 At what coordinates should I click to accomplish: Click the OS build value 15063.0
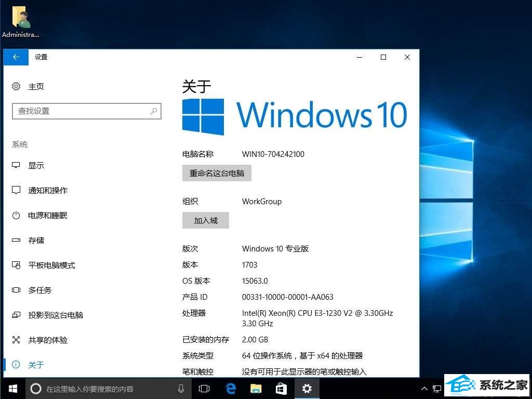(255, 281)
